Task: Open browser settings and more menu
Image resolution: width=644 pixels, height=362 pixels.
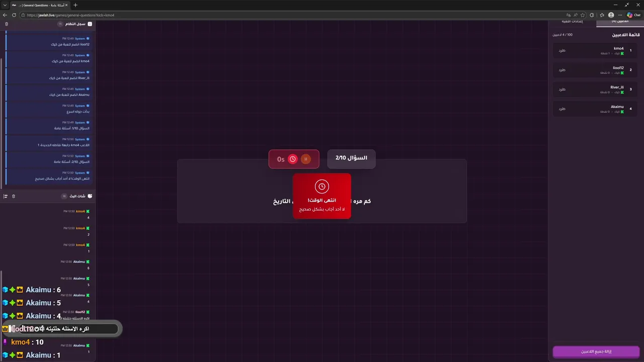Action: pyautogui.click(x=620, y=15)
